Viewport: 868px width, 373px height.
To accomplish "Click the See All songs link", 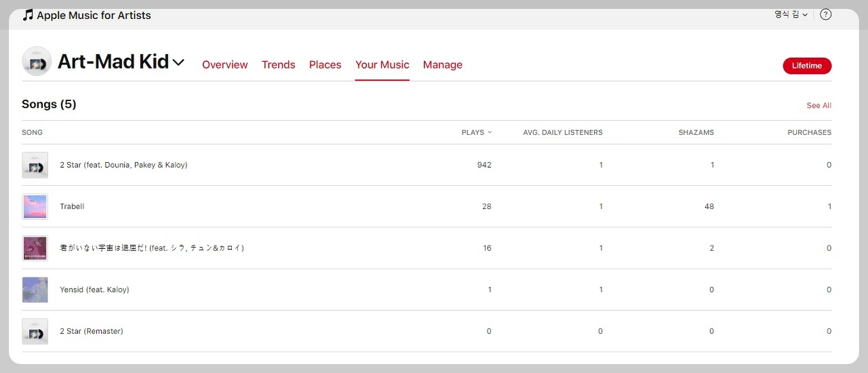I will coord(818,105).
